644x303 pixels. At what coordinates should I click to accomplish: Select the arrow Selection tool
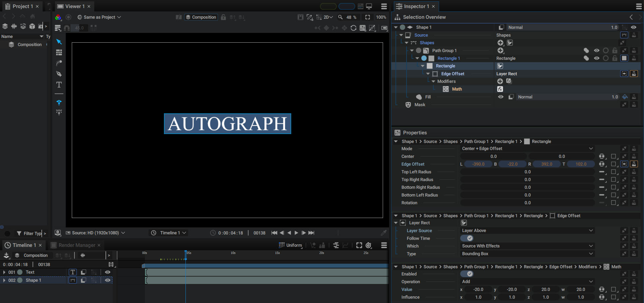pos(59,42)
